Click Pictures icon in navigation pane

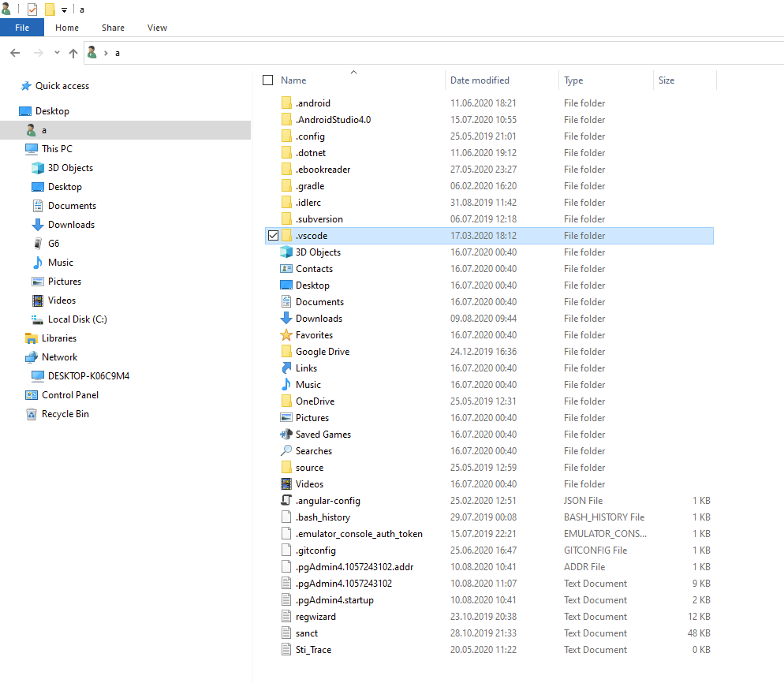click(38, 282)
